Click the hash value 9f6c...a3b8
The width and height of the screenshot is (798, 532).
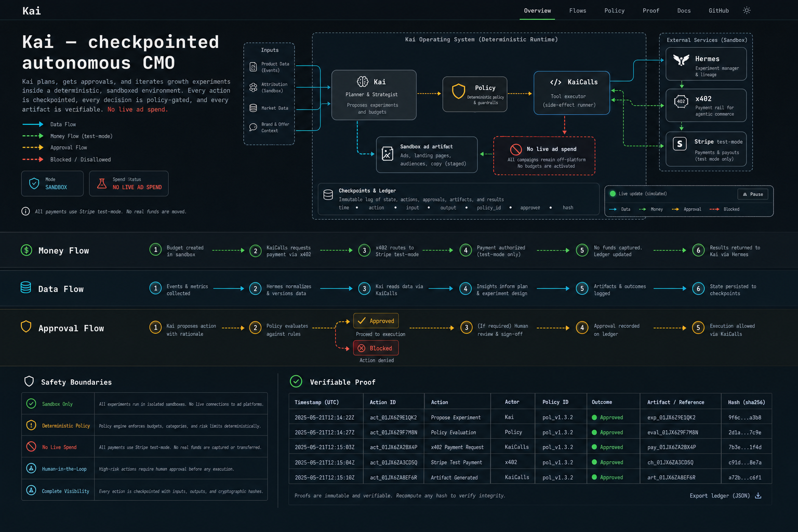point(744,417)
